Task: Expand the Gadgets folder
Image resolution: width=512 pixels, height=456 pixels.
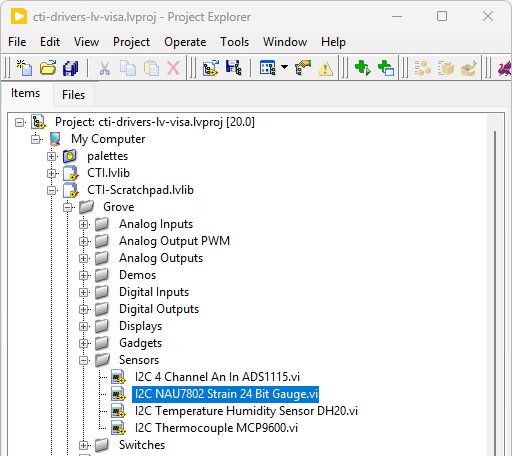Action: click(x=84, y=343)
